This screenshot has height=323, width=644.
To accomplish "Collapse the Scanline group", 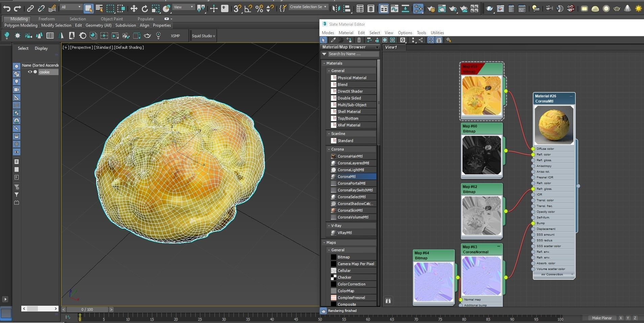I will click(329, 134).
